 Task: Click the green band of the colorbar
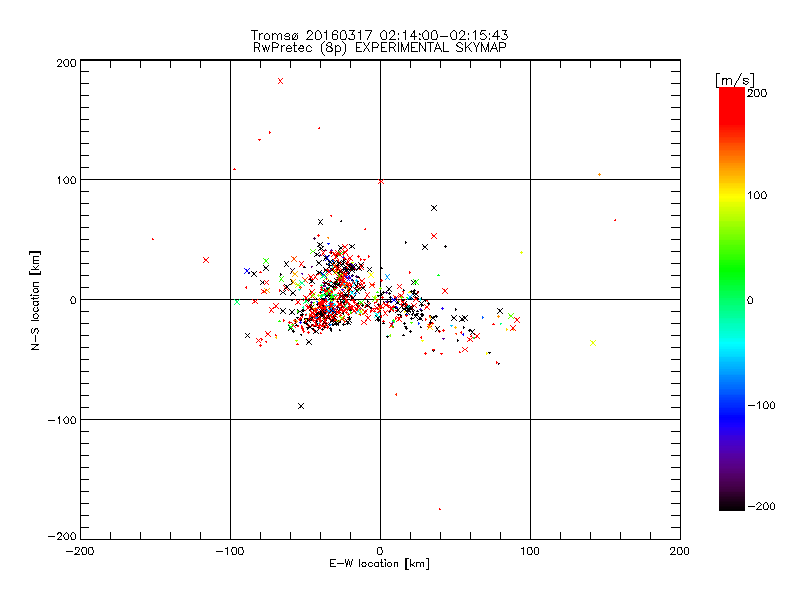pyautogui.click(x=732, y=270)
